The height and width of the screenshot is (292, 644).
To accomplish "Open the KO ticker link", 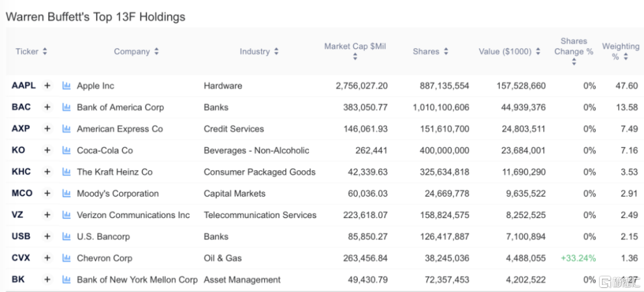I will tap(18, 150).
